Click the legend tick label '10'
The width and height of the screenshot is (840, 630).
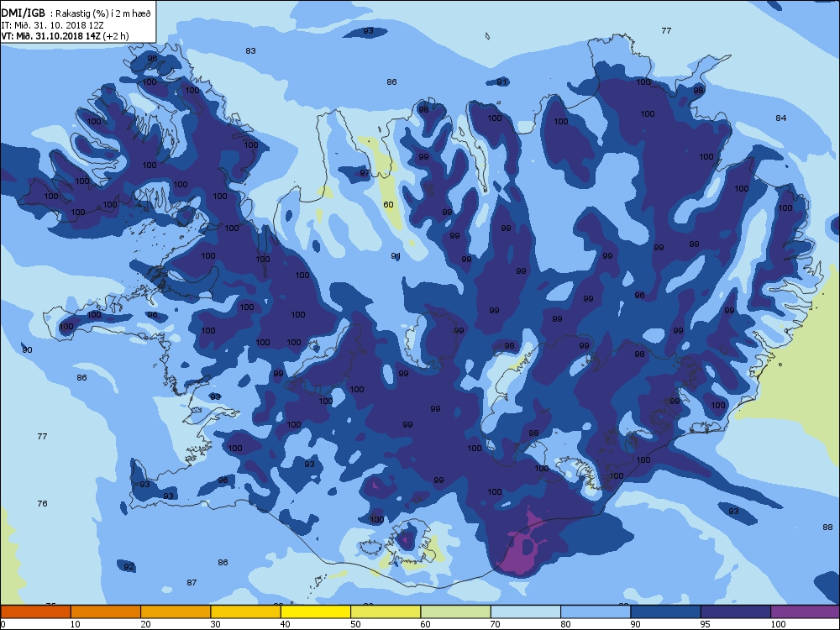pyautogui.click(x=75, y=624)
